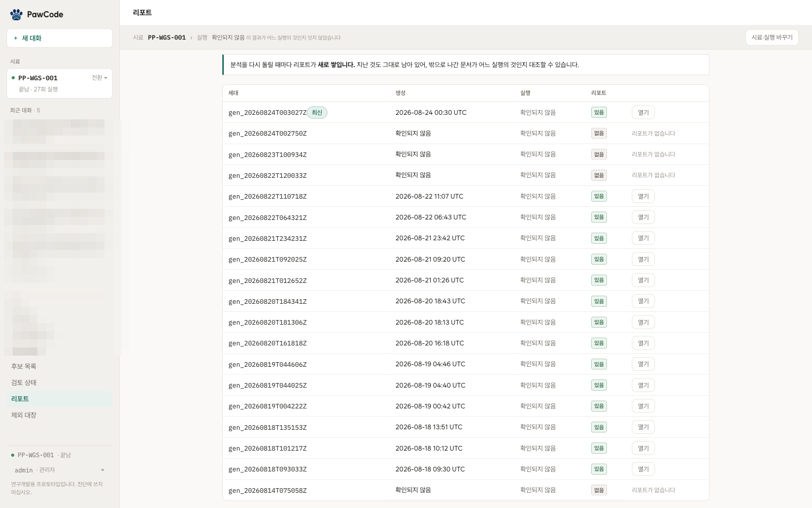Click 열기 for gen_20260822T064321Z
The width and height of the screenshot is (812, 508).
[643, 217]
